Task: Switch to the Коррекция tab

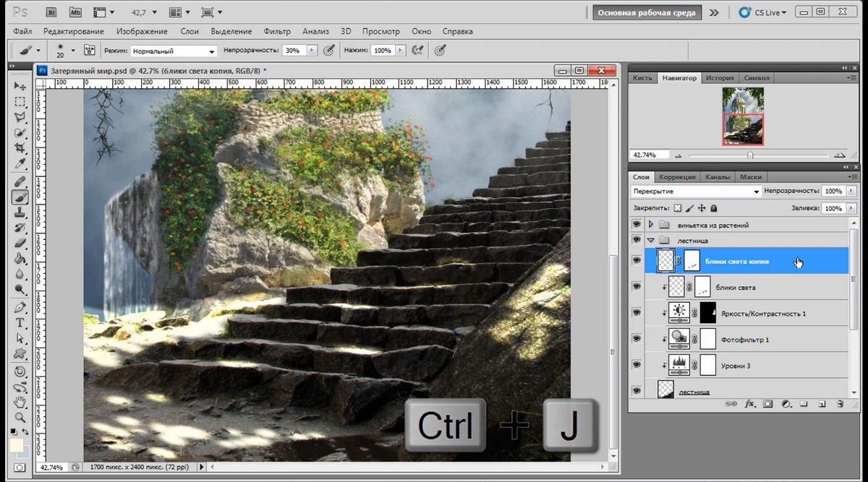Action: (x=677, y=177)
